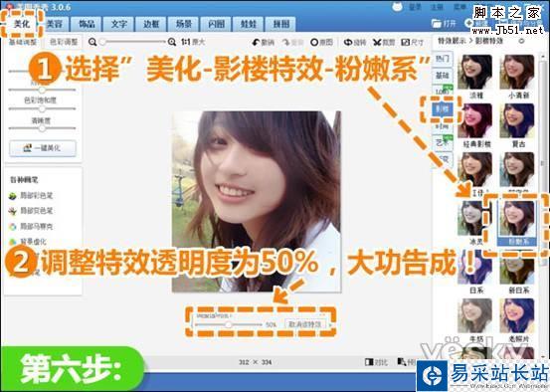Screen dimensions: 550x392
Task: Apply the 淡雅 effect thumbnail
Action: pyautogui.click(x=475, y=72)
